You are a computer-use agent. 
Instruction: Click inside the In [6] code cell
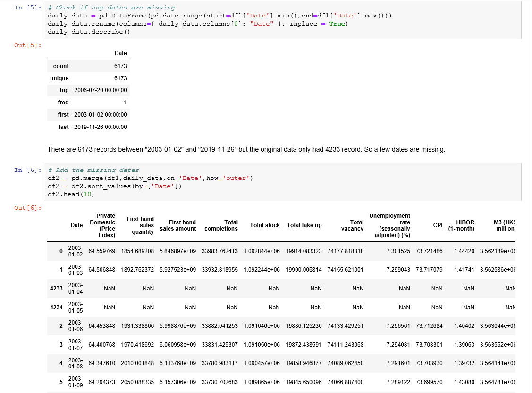[283, 182]
